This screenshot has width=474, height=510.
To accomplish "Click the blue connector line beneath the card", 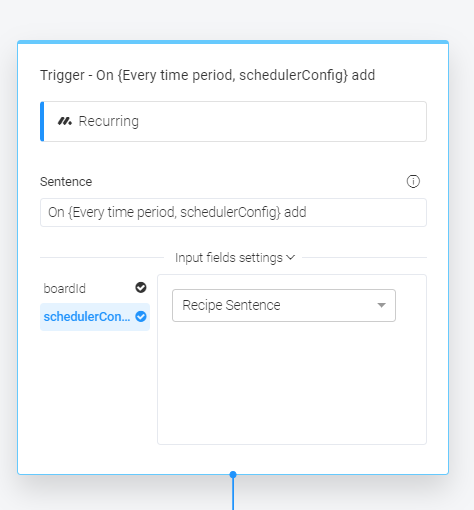I will pos(233,494).
